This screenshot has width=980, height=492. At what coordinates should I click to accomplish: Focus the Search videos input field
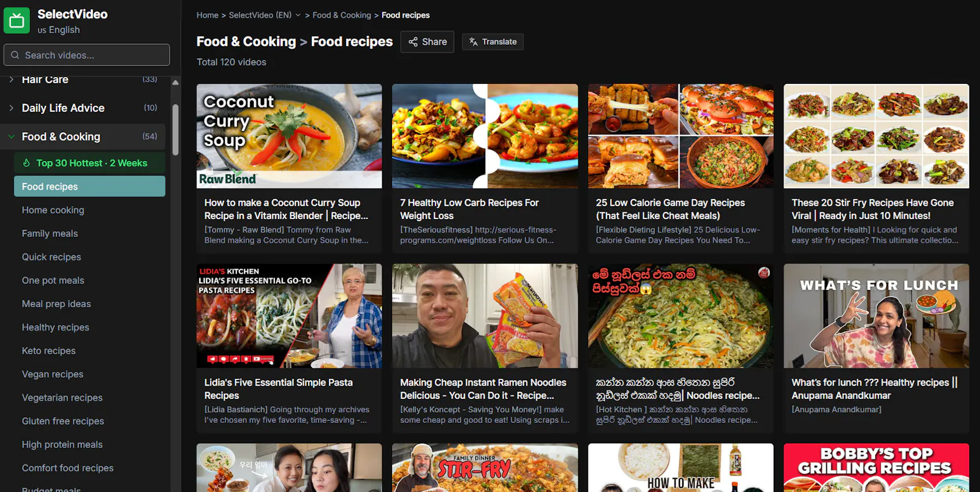(87, 55)
